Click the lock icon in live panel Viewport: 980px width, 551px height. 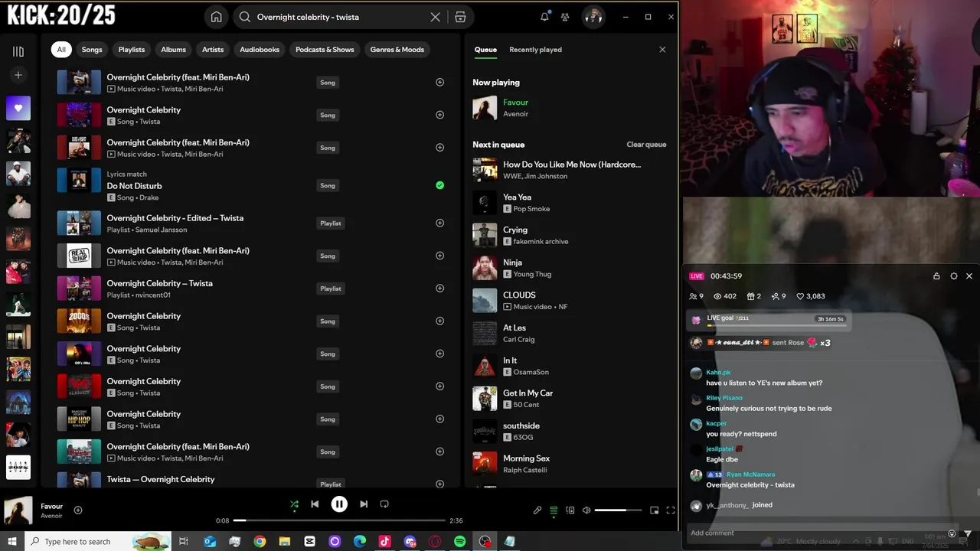(x=936, y=276)
